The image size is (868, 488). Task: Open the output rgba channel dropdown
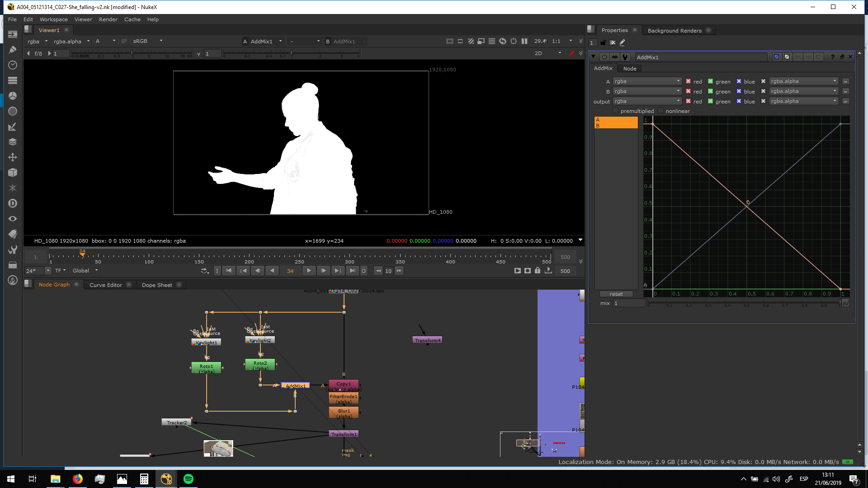647,101
